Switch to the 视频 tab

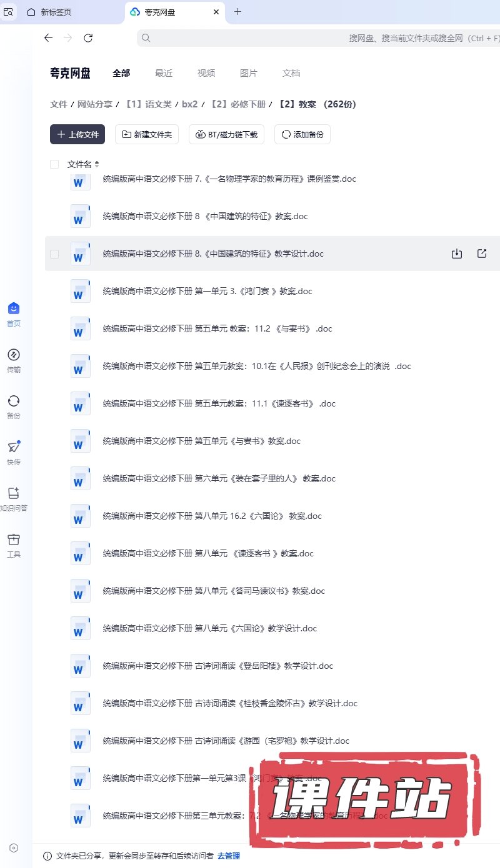[206, 73]
